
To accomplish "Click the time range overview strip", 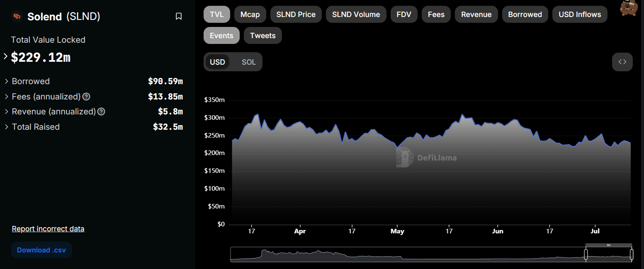I will pyautogui.click(x=406, y=254).
